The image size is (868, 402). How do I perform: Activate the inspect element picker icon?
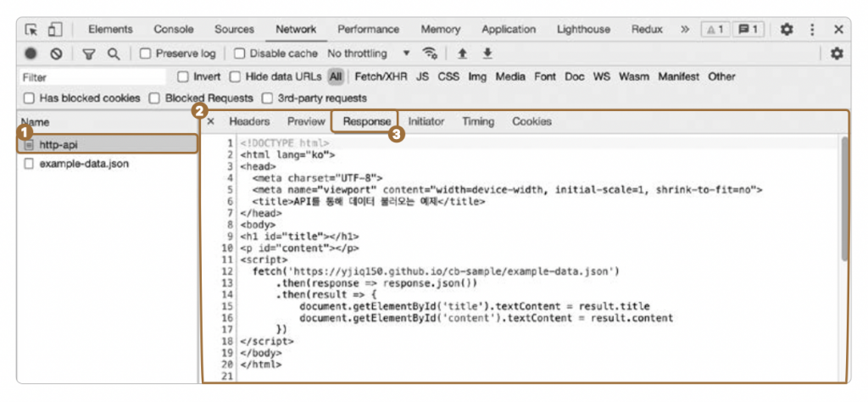tap(31, 30)
